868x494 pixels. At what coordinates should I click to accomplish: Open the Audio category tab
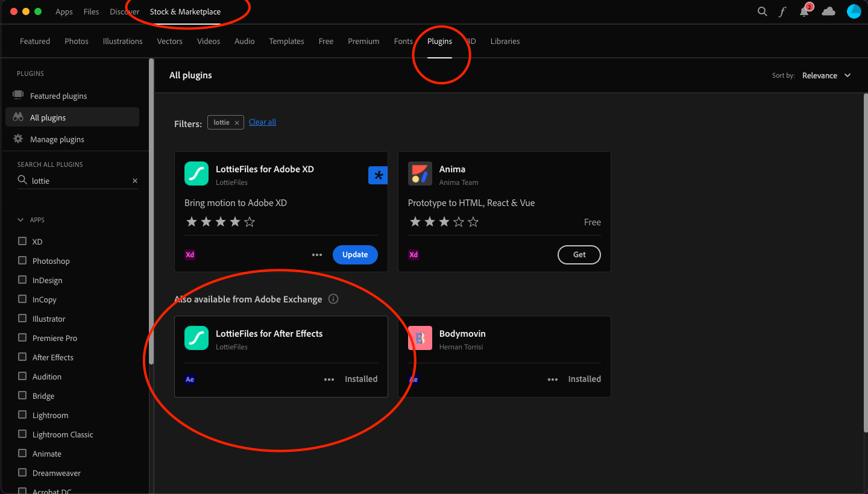click(x=245, y=41)
